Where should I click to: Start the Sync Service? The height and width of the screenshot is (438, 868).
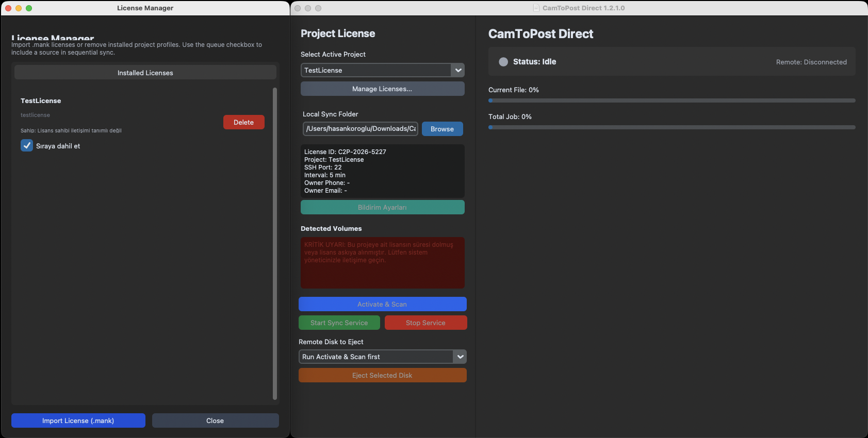[x=339, y=323]
